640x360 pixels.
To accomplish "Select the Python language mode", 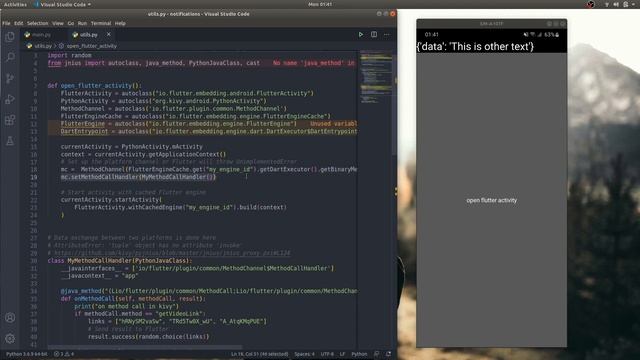I will coord(359,354).
